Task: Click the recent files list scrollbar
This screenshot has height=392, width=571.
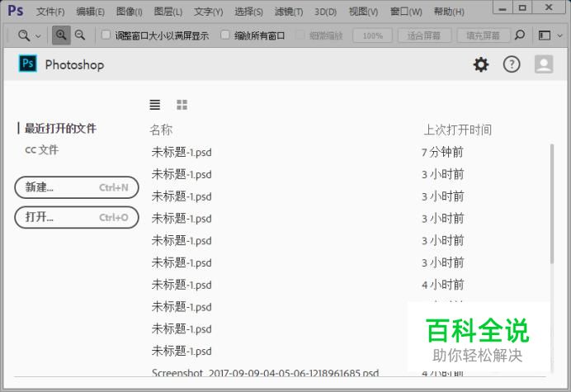Action: coord(552,203)
